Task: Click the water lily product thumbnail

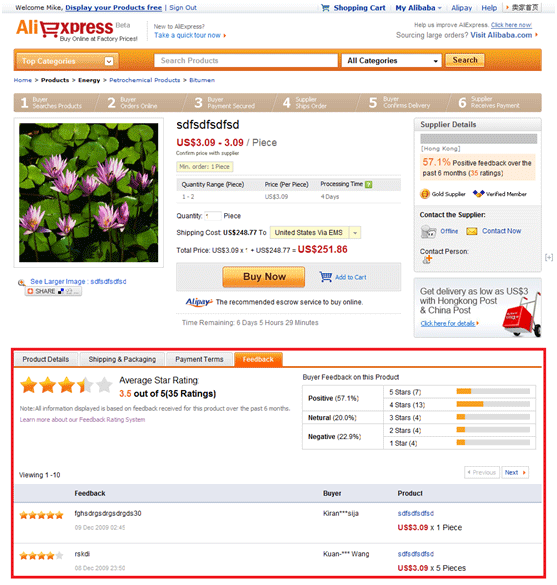Action: click(88, 193)
